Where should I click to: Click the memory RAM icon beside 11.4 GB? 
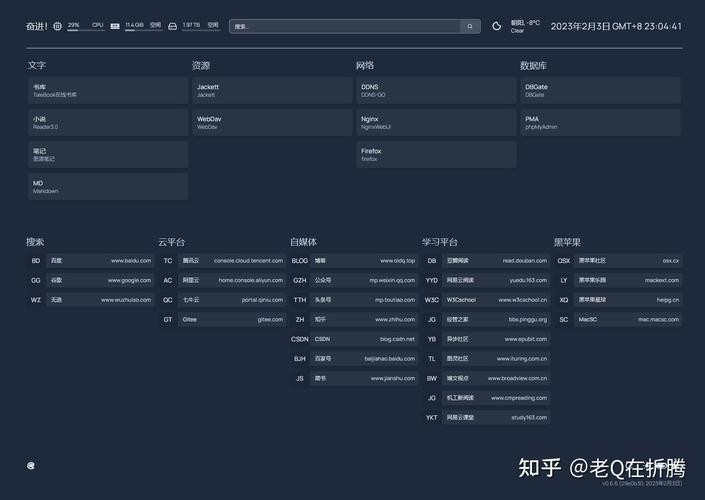[x=115, y=26]
